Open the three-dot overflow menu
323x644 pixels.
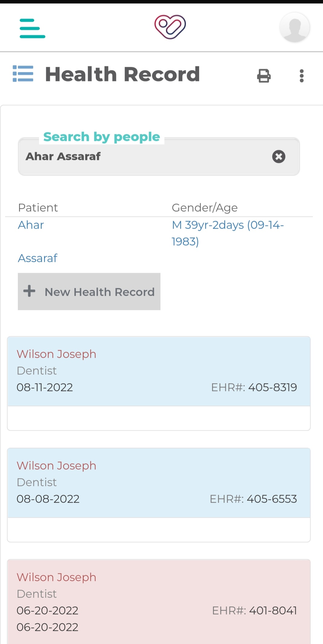[x=301, y=76]
